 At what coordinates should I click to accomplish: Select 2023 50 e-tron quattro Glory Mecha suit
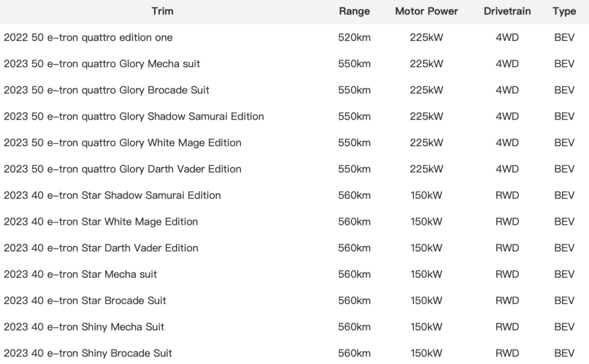(x=102, y=64)
